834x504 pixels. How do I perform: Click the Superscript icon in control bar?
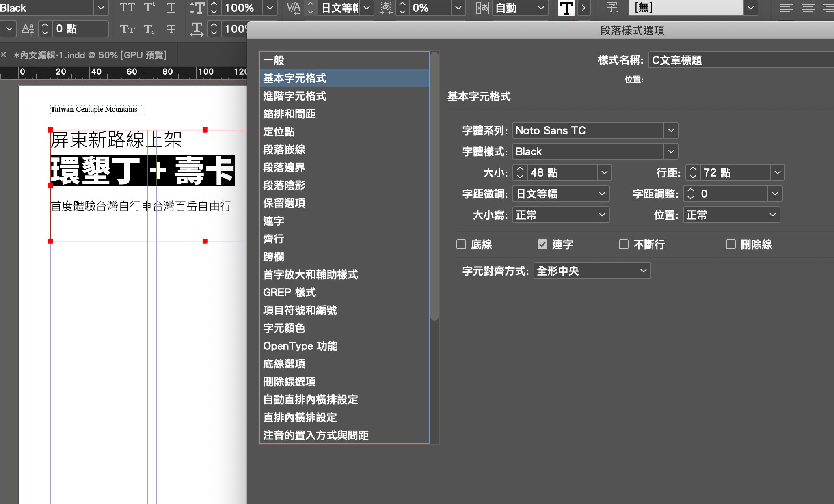click(149, 8)
